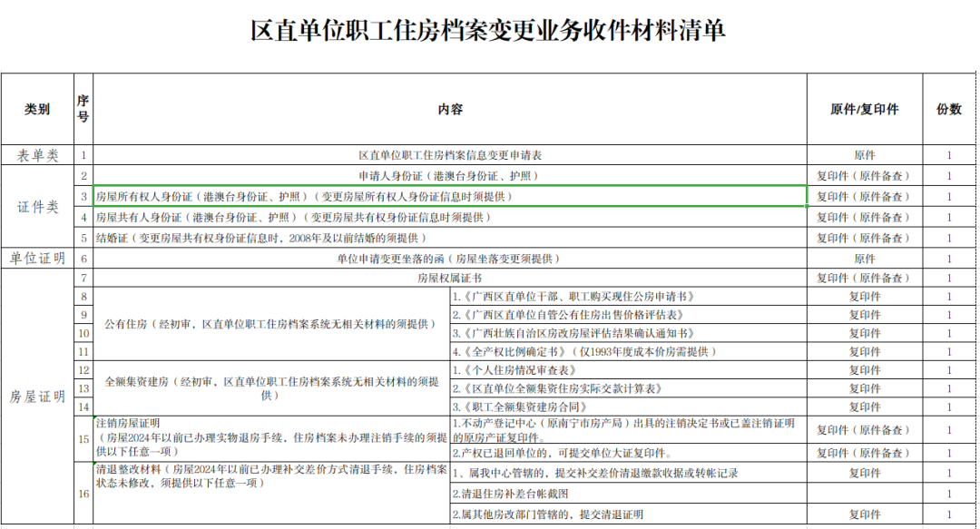
Task: Click the title cell of the materials checklist
Action: pos(488,31)
